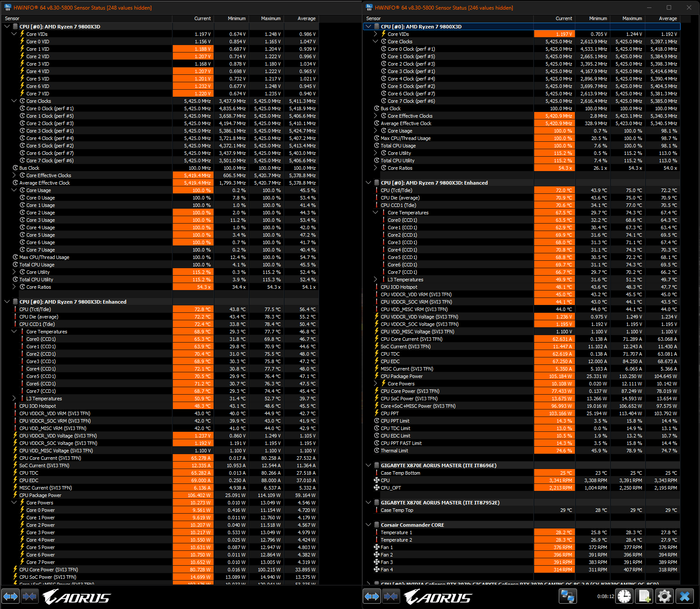This screenshot has width=700, height=609.
Task: Click the shrink-columns arrows icon in left window
Action: pyautogui.click(x=29, y=596)
